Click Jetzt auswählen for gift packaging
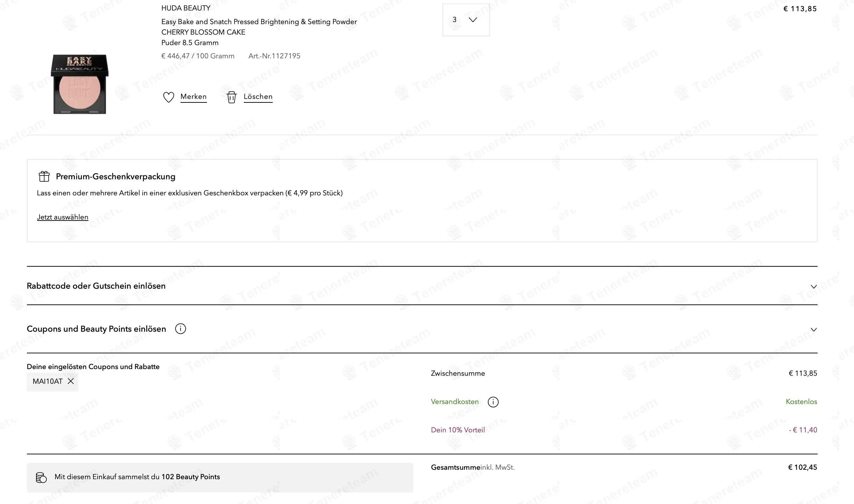The width and height of the screenshot is (854, 504). coord(63,217)
